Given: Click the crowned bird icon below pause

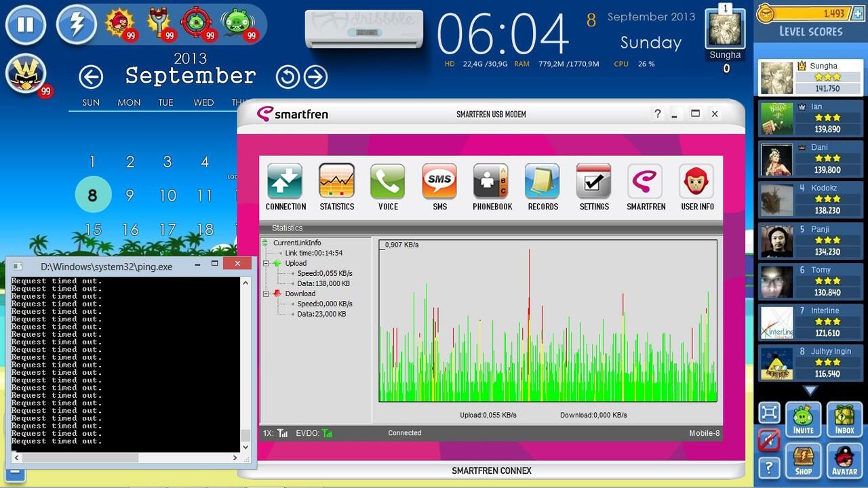Looking at the screenshot, I should pos(27,74).
